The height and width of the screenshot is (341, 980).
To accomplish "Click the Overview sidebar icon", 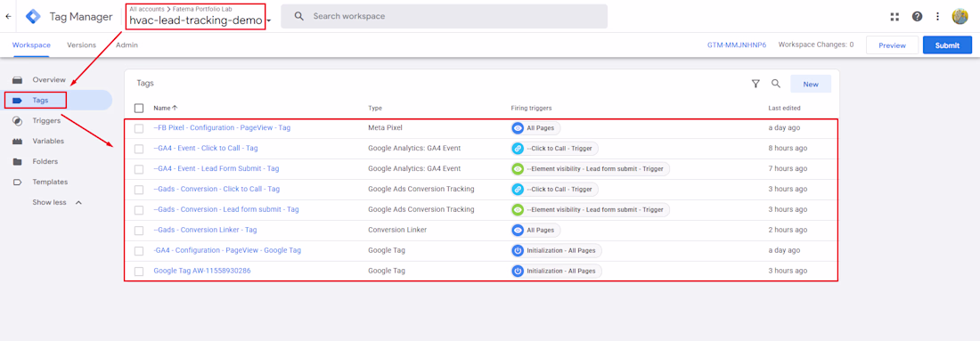I will tap(18, 80).
